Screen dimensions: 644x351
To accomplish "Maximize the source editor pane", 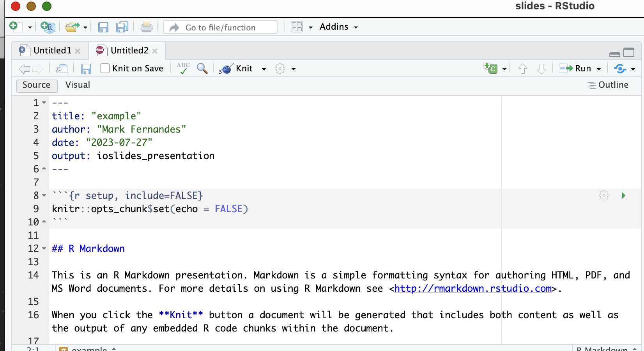I will coord(629,52).
